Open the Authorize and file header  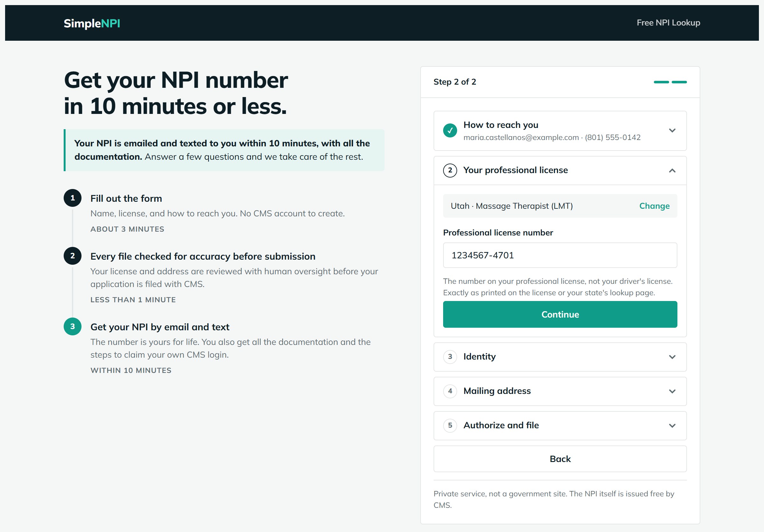[x=560, y=425]
